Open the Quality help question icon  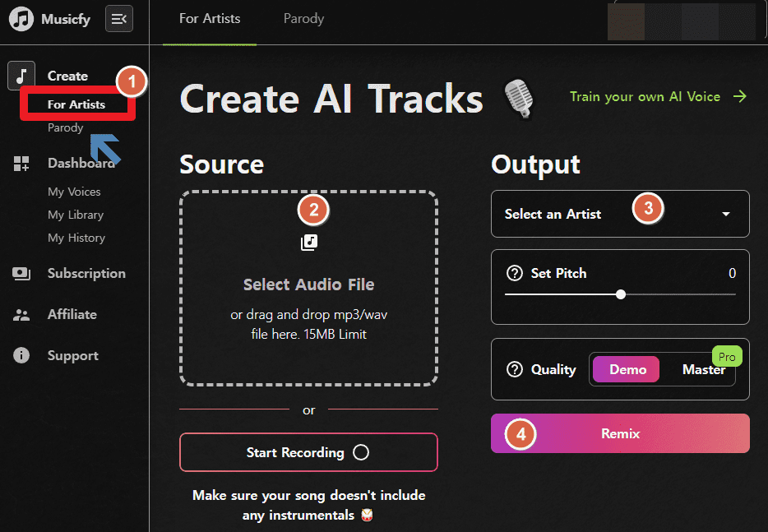pos(514,369)
